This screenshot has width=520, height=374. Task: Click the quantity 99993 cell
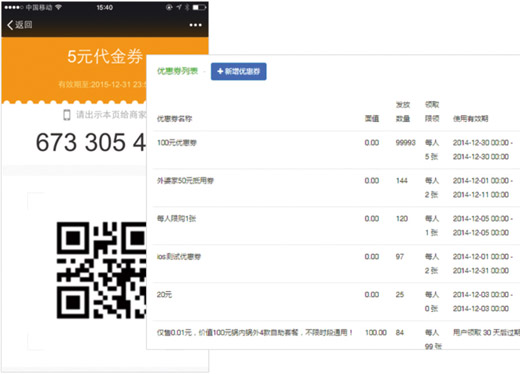coord(405,143)
